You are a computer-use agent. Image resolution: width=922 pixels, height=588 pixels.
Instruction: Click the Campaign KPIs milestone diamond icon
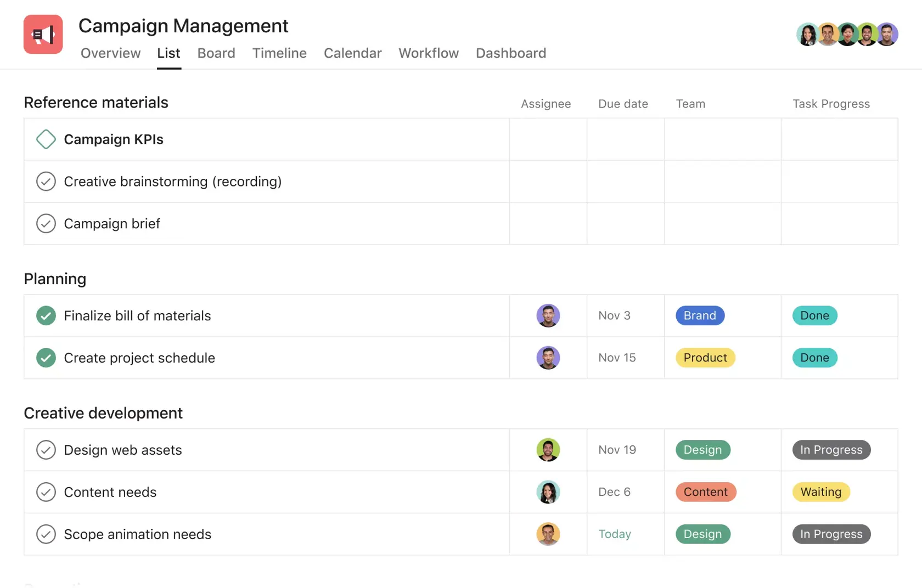(46, 139)
